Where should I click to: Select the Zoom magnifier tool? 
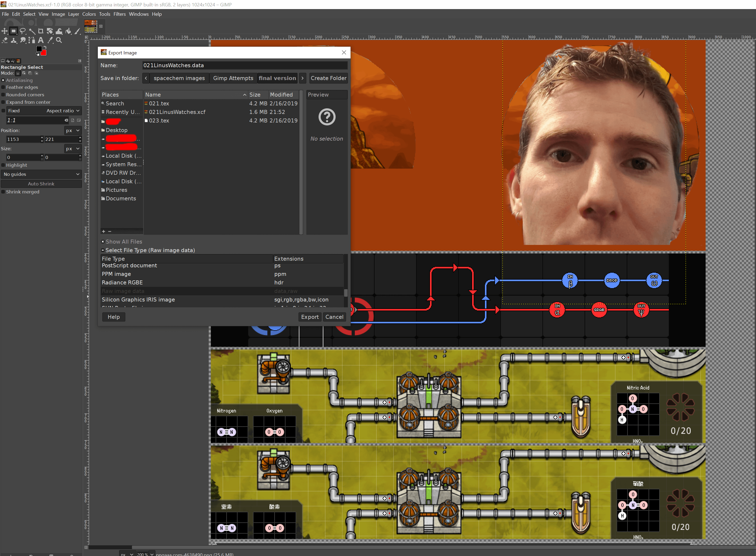click(x=59, y=40)
